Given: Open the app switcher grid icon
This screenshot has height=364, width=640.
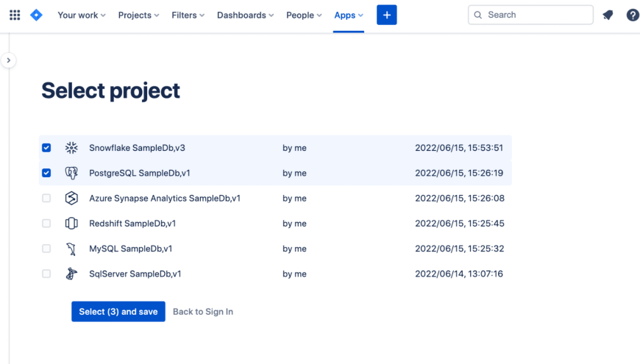Looking at the screenshot, I should [x=15, y=15].
